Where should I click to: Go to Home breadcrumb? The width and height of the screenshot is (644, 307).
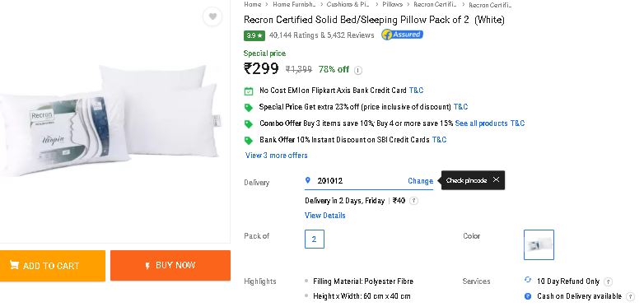[252, 4]
